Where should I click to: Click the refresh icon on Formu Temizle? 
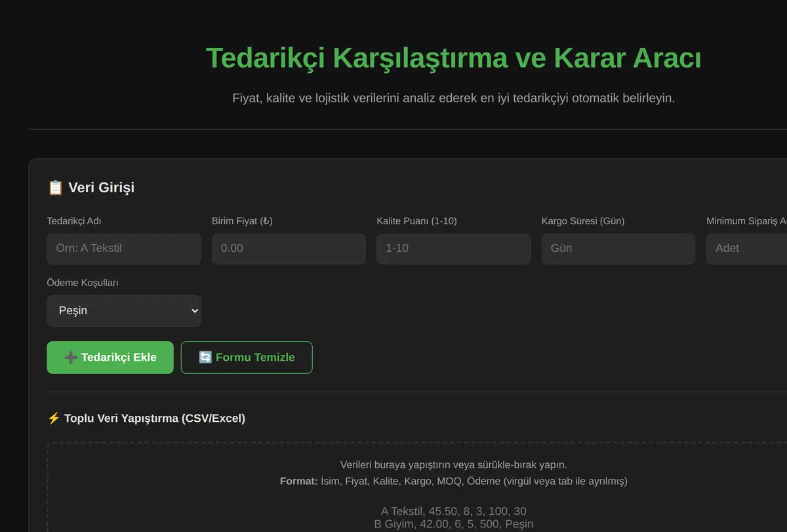[205, 358]
